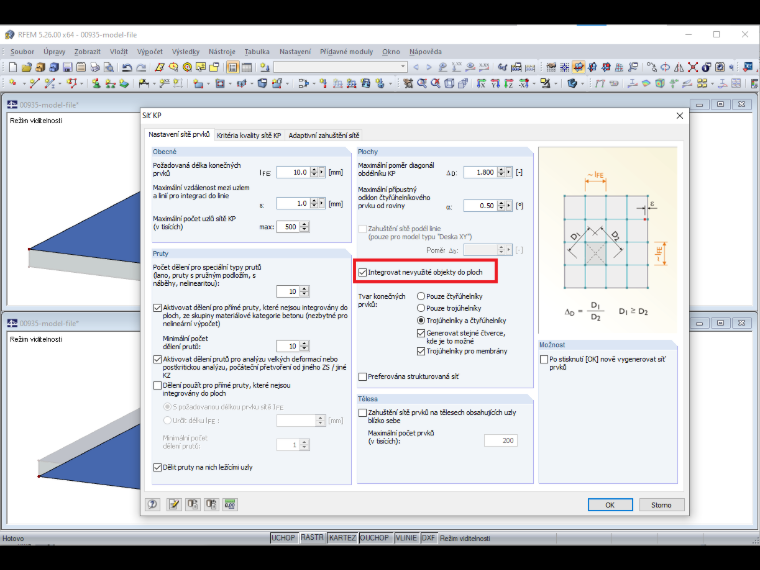Click the previous load case arrow
Image resolution: width=760 pixels, height=570 pixels.
tap(416, 67)
